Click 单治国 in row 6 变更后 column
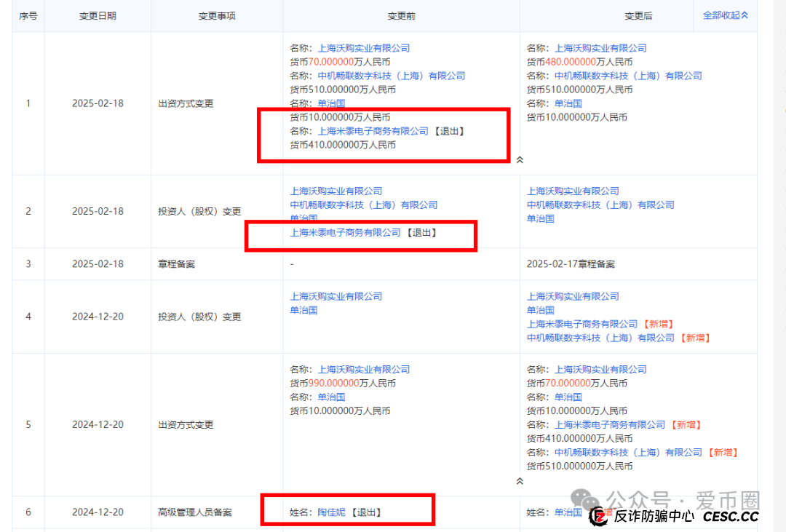The image size is (786, 532). click(568, 512)
